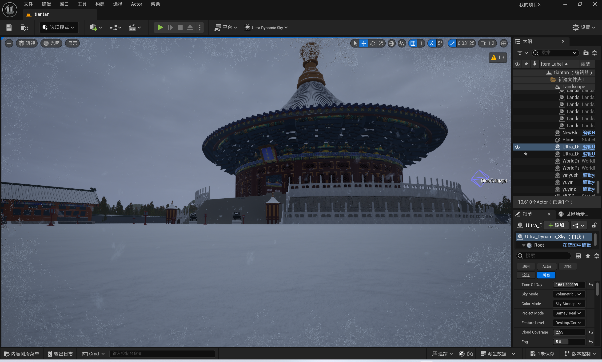Click the Details property search field

point(544,255)
